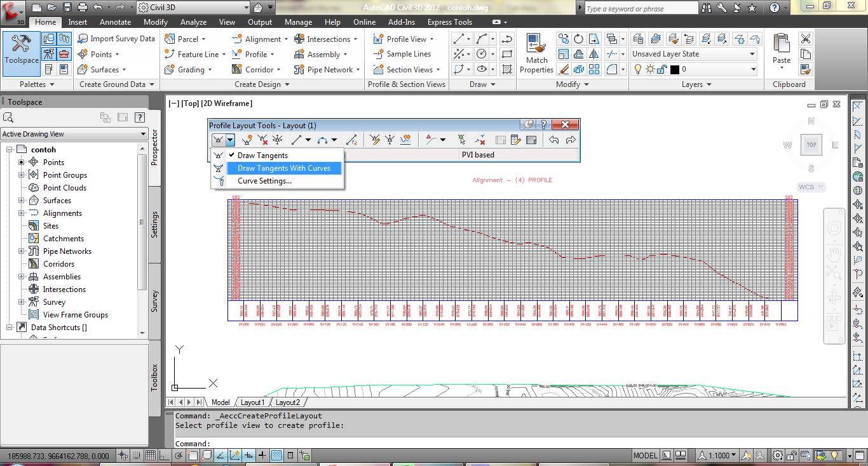Click the Mirror tool in Modify panel
This screenshot has width=868, height=466.
point(593,54)
